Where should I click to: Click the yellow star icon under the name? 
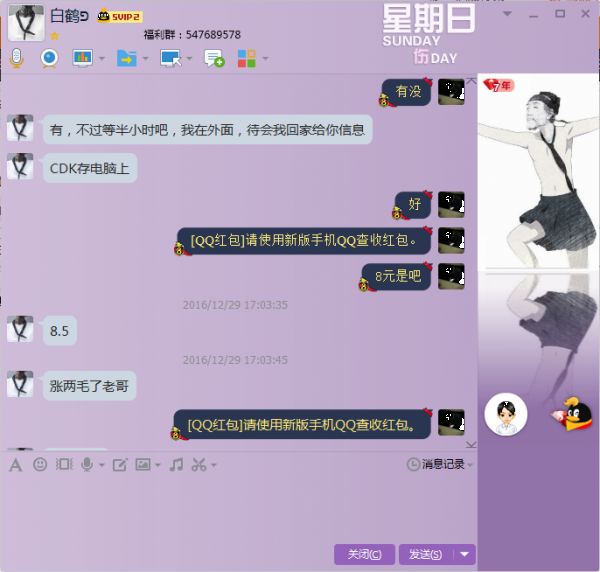[x=55, y=36]
